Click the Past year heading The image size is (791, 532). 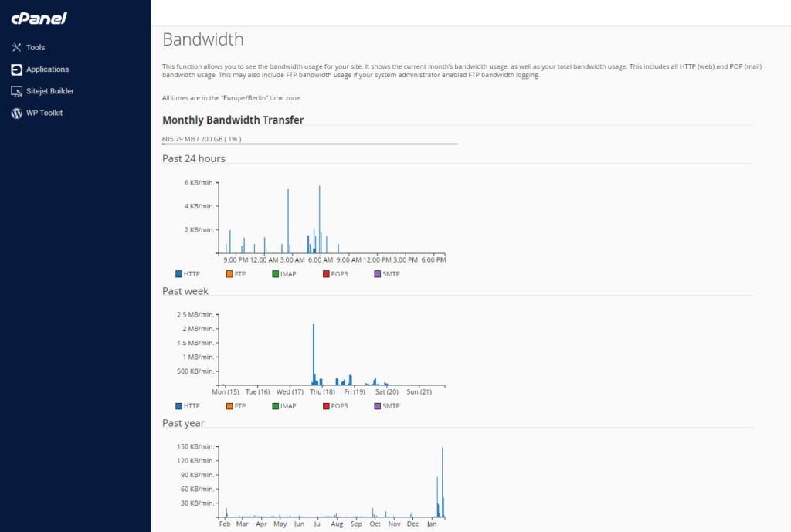pos(183,423)
